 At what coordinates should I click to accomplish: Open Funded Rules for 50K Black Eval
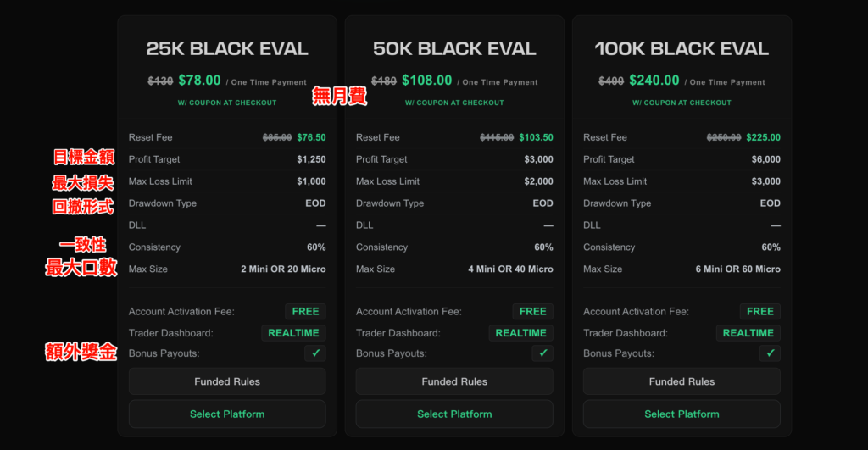click(454, 381)
